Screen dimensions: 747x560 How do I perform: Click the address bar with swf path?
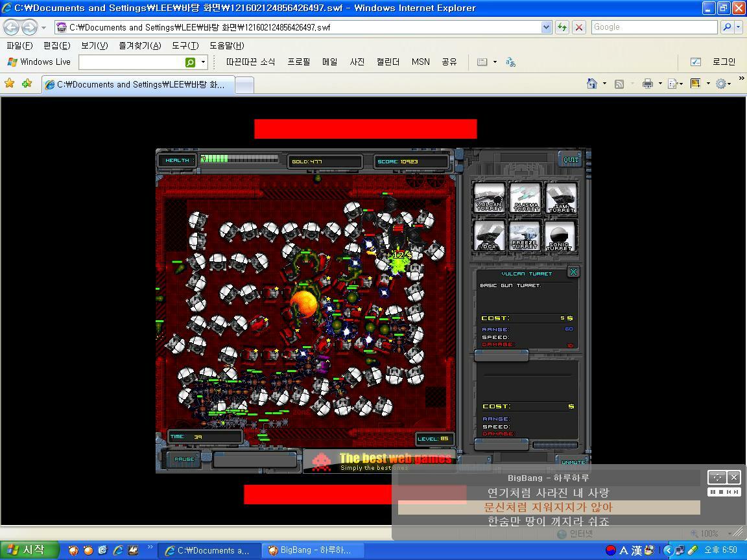pos(303,27)
